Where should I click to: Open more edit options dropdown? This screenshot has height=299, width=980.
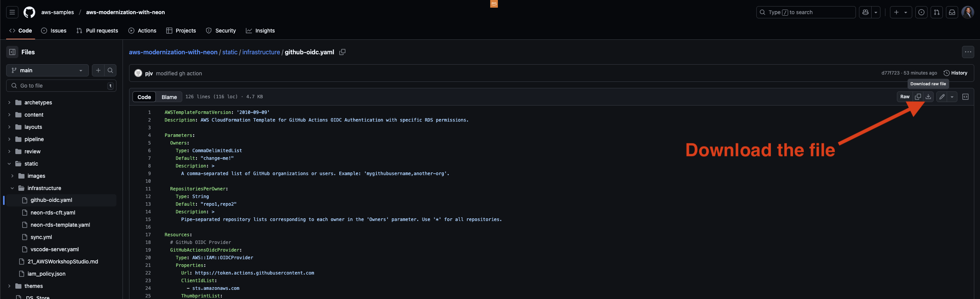point(952,97)
